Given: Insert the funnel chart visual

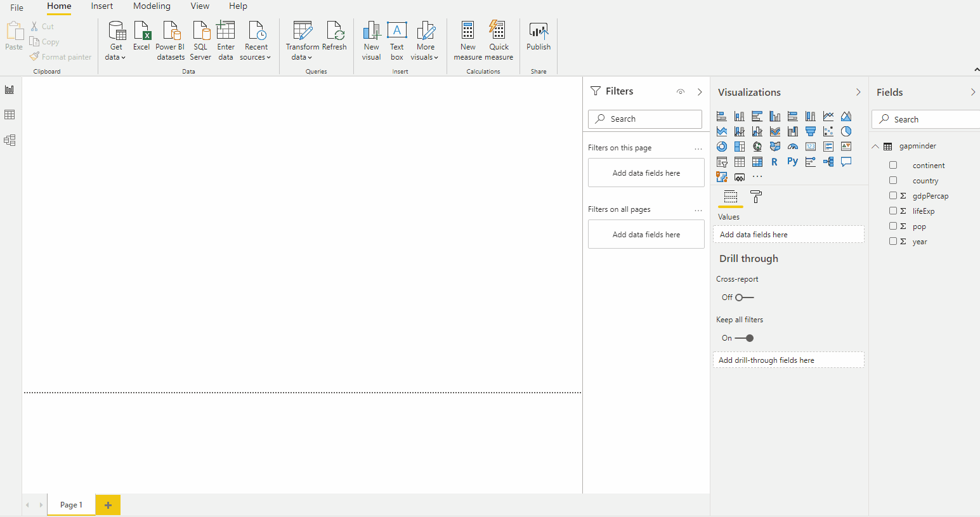Looking at the screenshot, I should (811, 131).
